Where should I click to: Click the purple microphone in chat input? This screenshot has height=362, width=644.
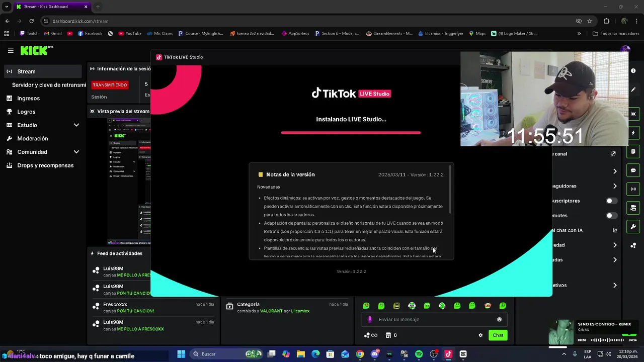370,319
